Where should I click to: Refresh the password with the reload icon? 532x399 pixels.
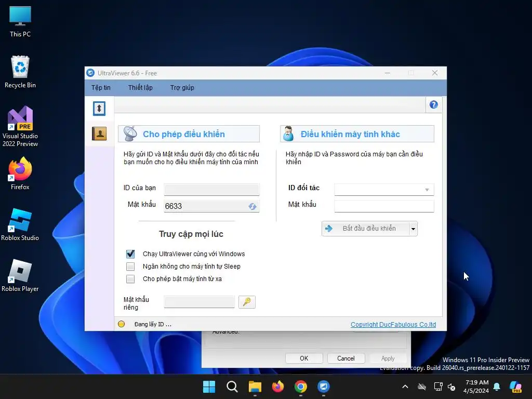tap(252, 206)
